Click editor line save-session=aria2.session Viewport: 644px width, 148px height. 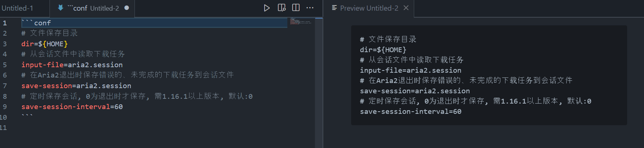(76, 86)
